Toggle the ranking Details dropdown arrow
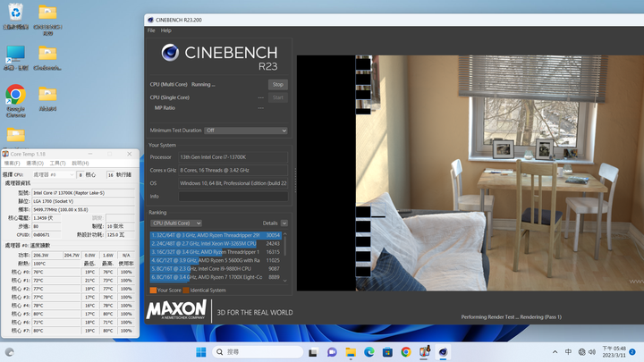 pyautogui.click(x=284, y=223)
